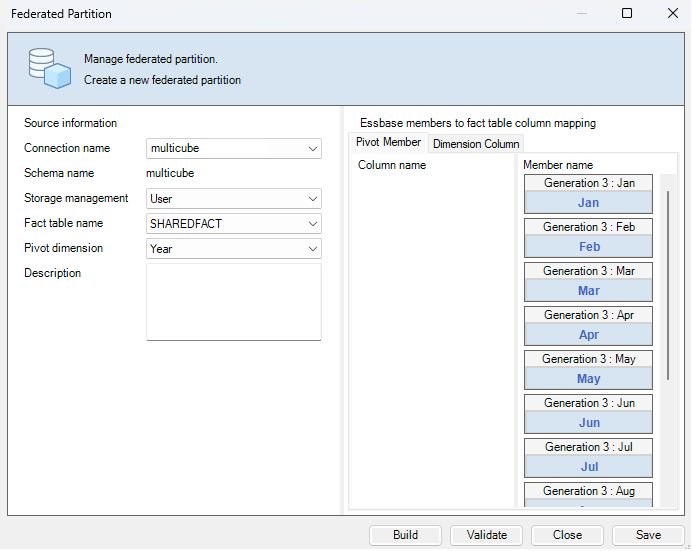
Task: Open the Connection name dropdown
Action: click(x=313, y=149)
